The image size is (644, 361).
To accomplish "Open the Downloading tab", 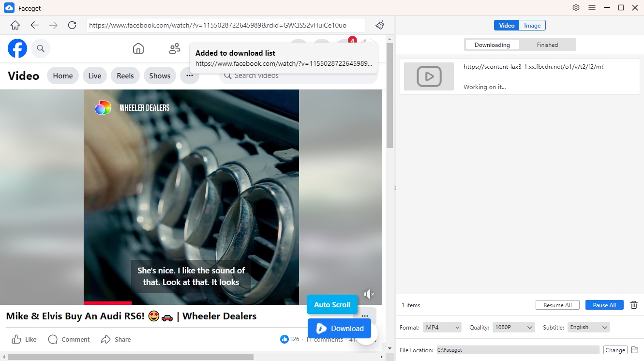I will coord(492,45).
